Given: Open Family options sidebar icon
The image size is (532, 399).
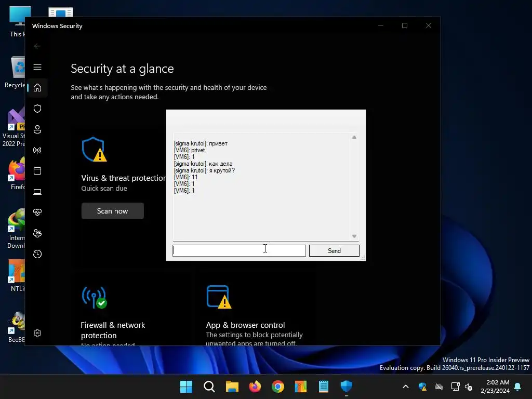Looking at the screenshot, I should pyautogui.click(x=37, y=233).
